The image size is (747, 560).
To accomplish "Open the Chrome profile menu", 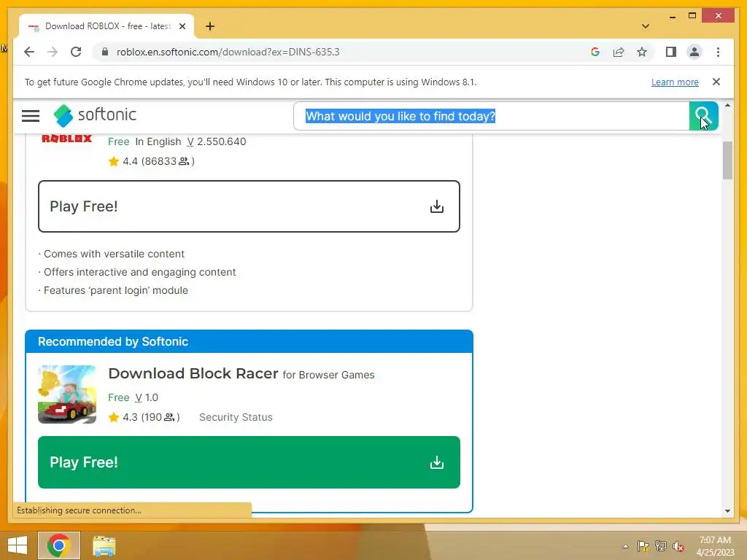I will (x=694, y=52).
